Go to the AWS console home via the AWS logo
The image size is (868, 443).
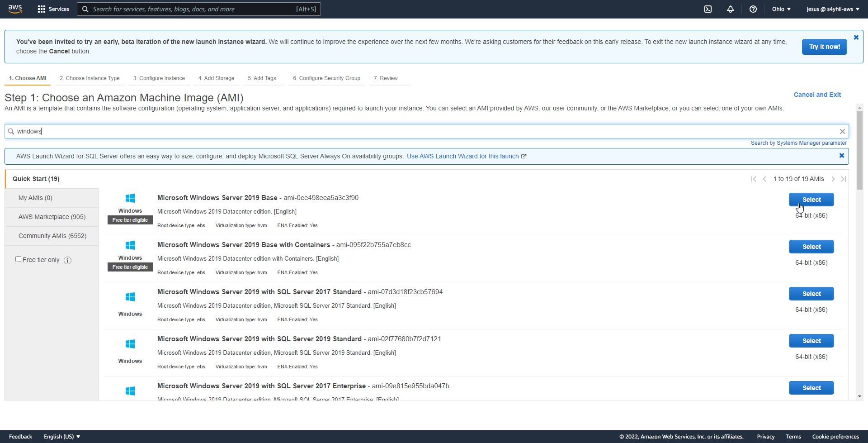click(x=15, y=9)
